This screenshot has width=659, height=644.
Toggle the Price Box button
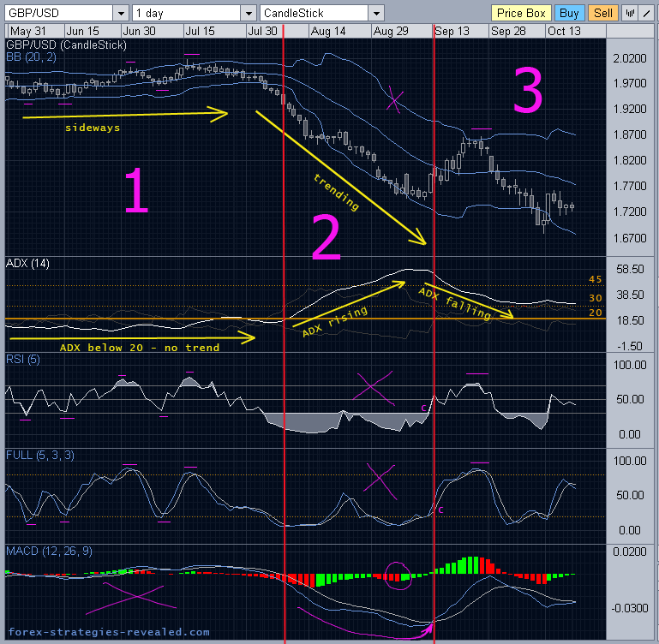coord(520,13)
